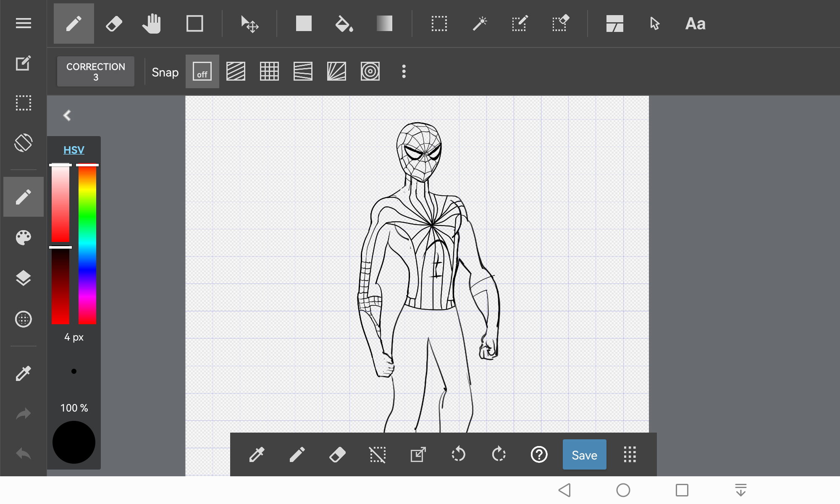This screenshot has width=840, height=504.
Task: Enable parallel lines snap
Action: (x=236, y=71)
